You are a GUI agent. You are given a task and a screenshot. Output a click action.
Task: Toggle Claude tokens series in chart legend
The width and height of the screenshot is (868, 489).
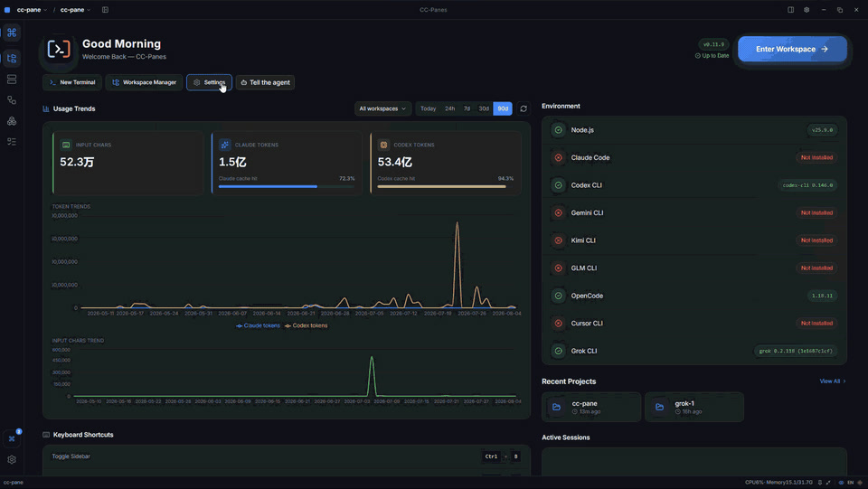click(258, 325)
